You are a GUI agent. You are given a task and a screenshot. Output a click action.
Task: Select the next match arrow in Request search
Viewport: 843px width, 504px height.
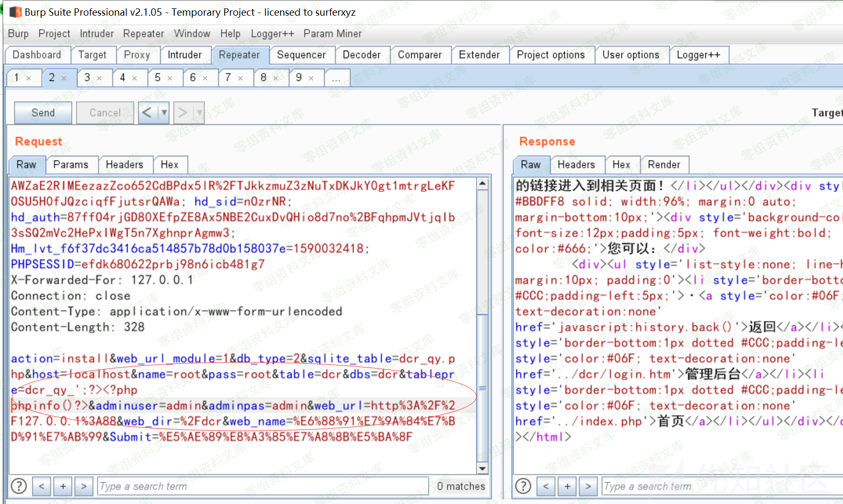(x=84, y=486)
